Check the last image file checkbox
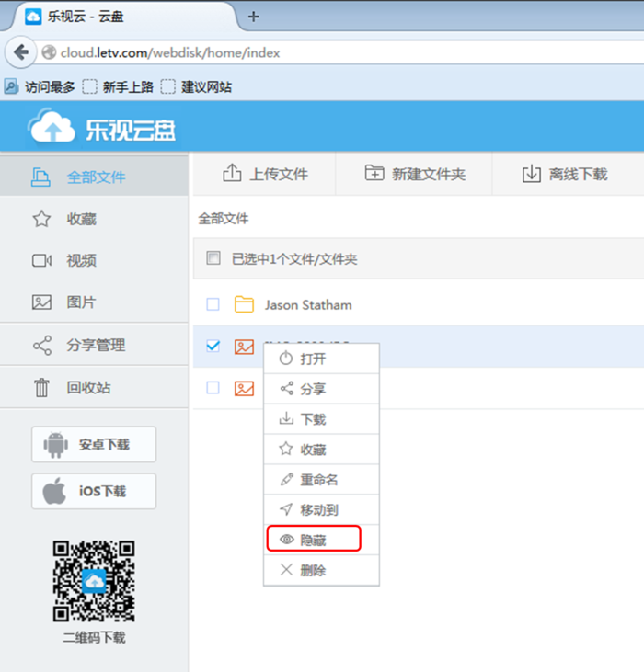 213,387
